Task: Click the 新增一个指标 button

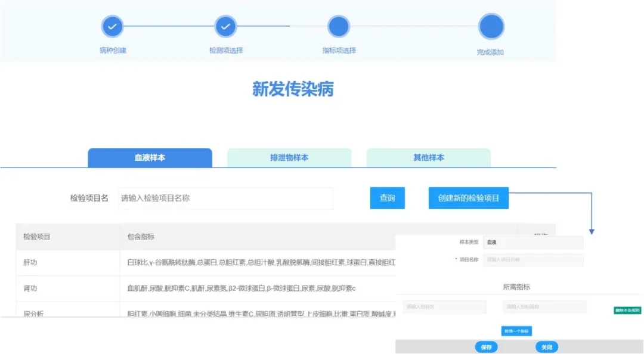Action: (516, 331)
